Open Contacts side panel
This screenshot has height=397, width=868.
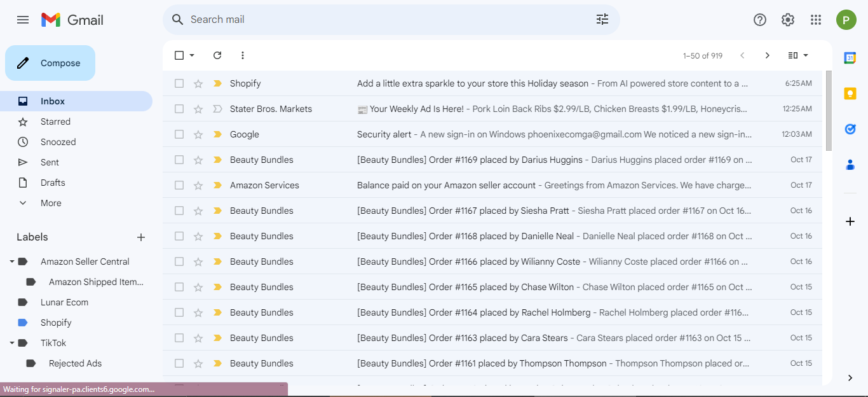pos(850,165)
